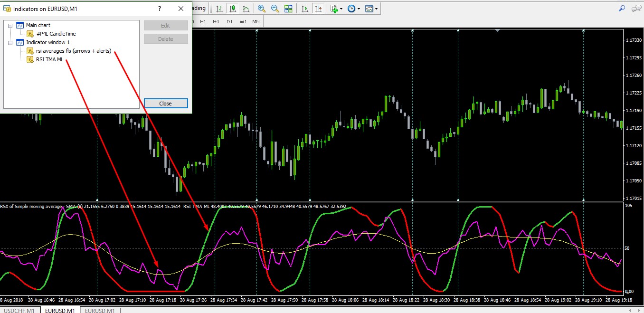The width and height of the screenshot is (644, 313).
Task: Select the H4 timeframe button
Action: pyautogui.click(x=216, y=22)
